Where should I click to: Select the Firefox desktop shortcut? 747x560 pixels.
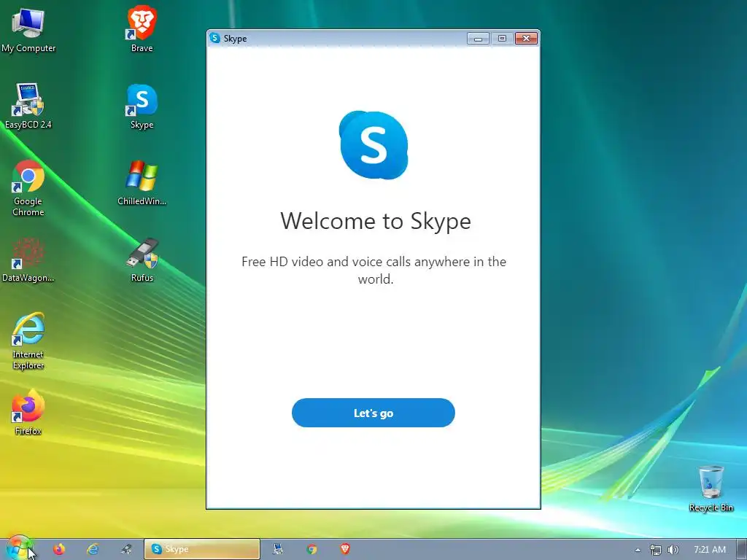click(28, 413)
